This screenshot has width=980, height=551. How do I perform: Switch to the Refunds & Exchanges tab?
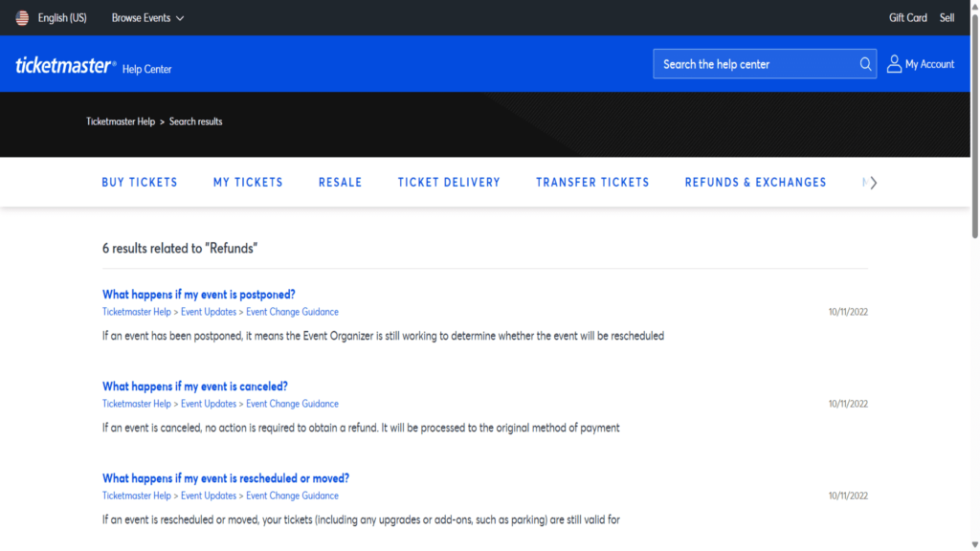[x=755, y=182]
